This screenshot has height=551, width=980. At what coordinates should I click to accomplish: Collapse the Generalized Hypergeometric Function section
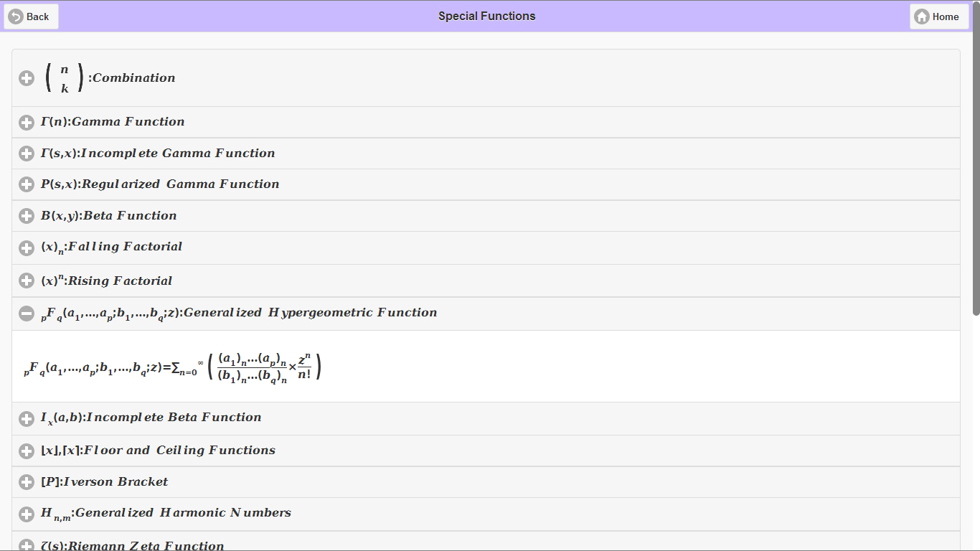(x=27, y=314)
